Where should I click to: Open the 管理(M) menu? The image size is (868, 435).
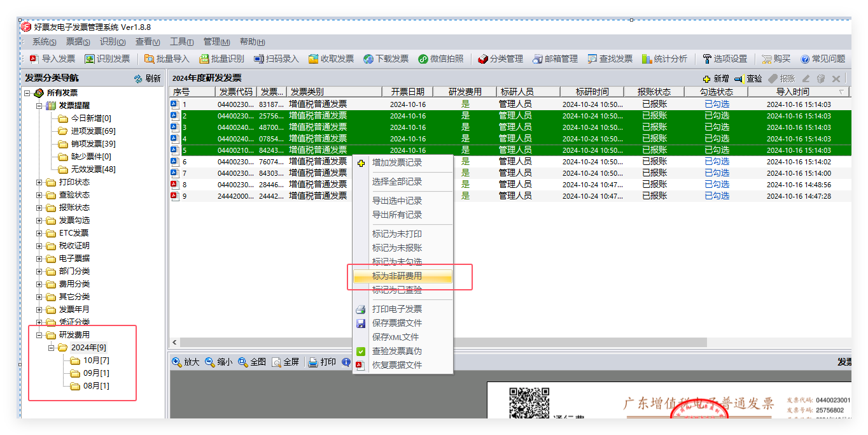point(216,41)
